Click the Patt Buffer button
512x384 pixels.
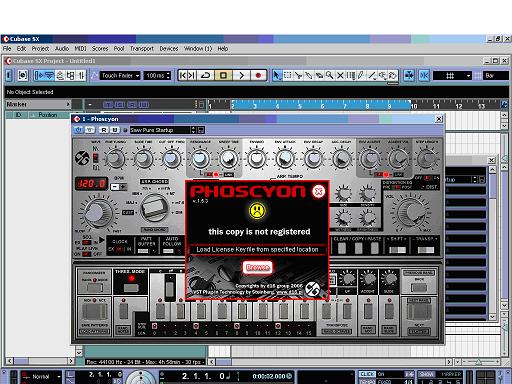pyautogui.click(x=143, y=251)
